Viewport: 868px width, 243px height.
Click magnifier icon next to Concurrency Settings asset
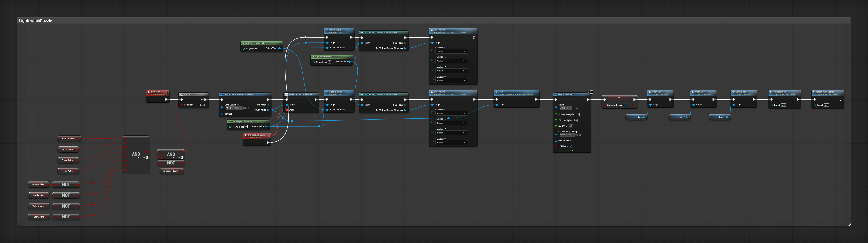580,135
